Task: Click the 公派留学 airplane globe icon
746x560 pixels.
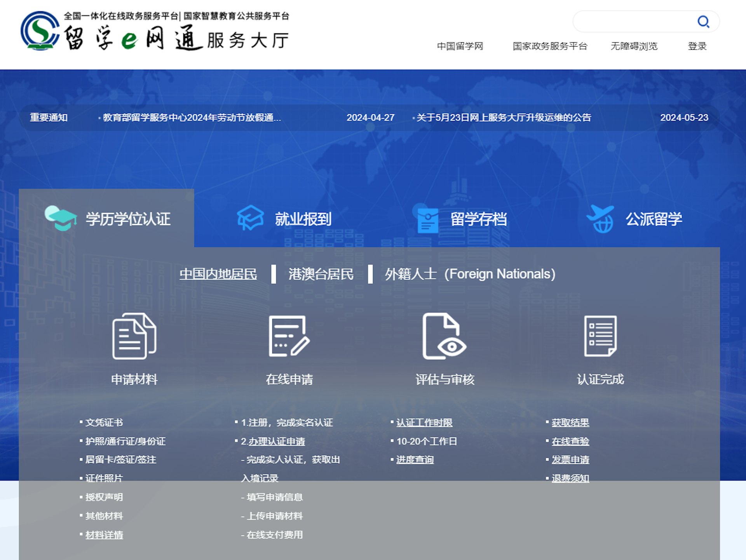Action: (601, 219)
